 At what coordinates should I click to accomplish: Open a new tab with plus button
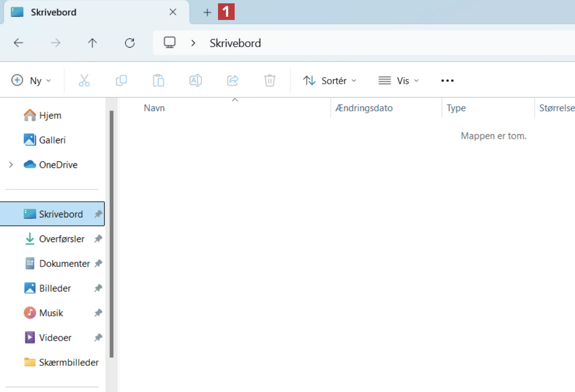tap(207, 12)
